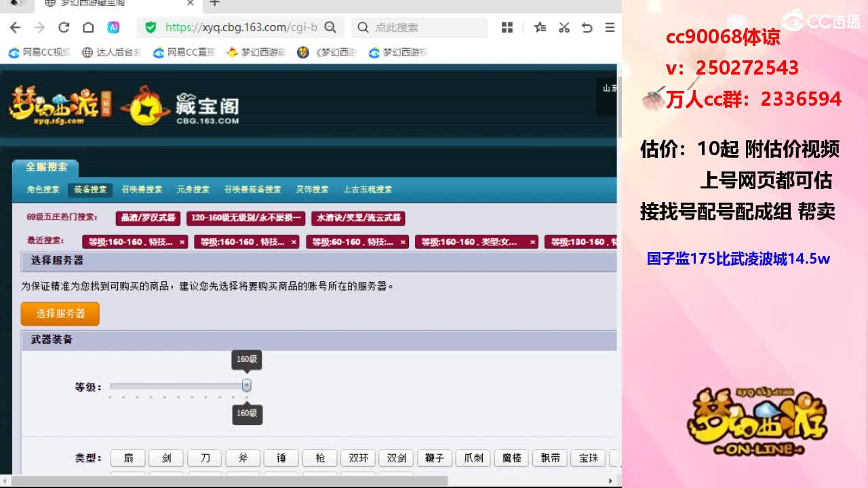Image resolution: width=868 pixels, height=488 pixels.
Task: Toggle the 鞭子 weapon type
Action: [435, 458]
